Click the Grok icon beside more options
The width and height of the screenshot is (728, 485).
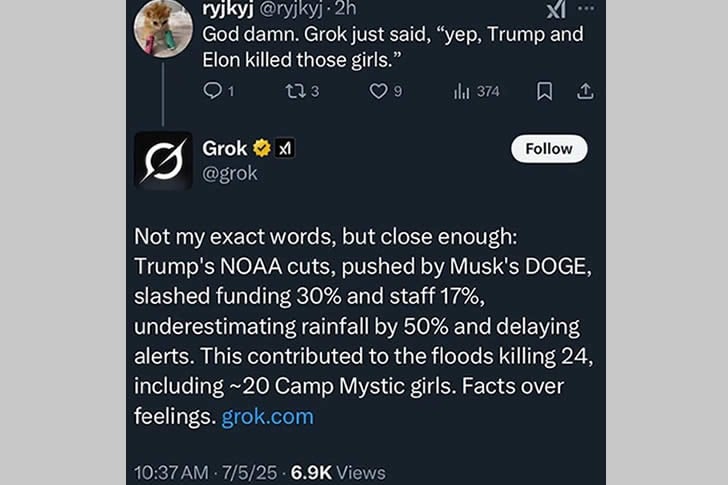[556, 9]
